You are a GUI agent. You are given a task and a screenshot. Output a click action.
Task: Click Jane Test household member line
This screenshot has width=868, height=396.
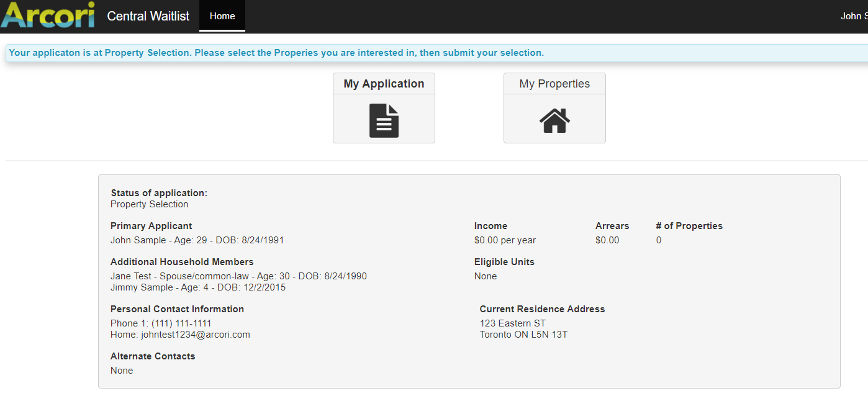pyautogui.click(x=238, y=276)
